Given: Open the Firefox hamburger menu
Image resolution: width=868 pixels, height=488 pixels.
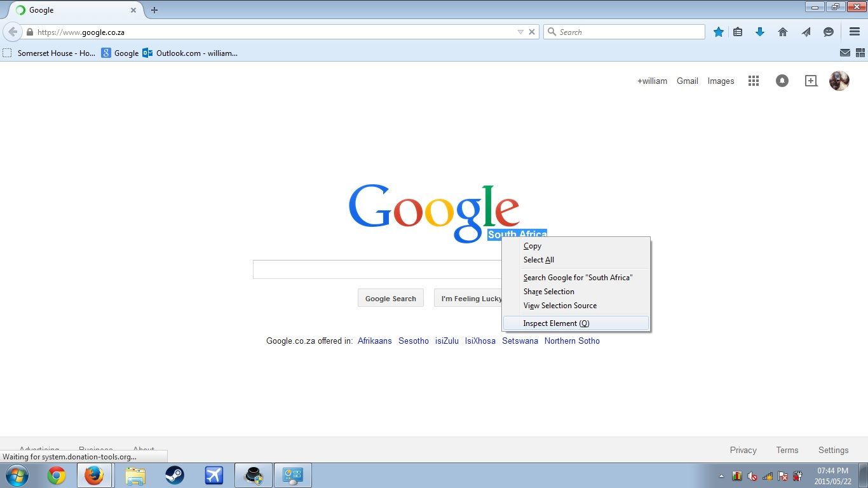Looking at the screenshot, I should 855,32.
